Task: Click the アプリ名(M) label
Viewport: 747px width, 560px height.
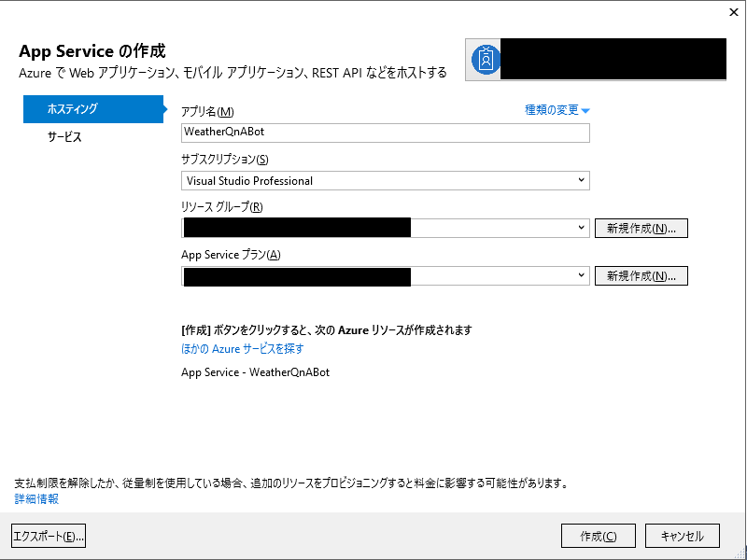Action: [x=207, y=111]
